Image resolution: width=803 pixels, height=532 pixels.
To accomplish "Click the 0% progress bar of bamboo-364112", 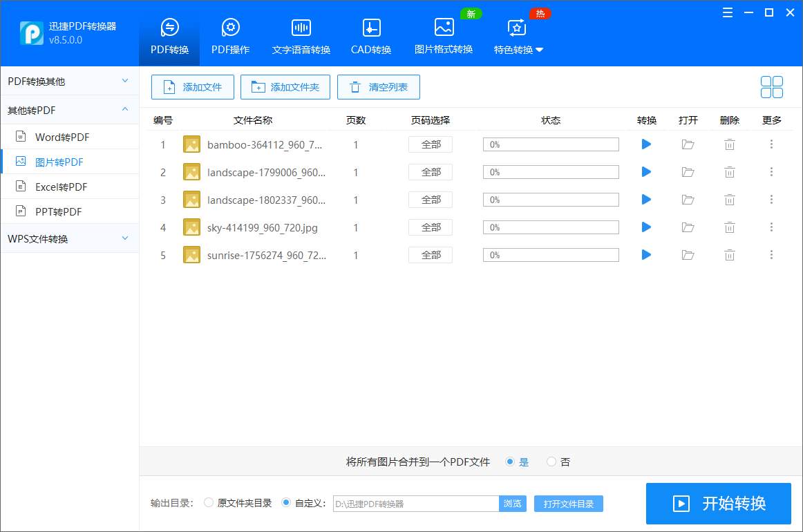I will click(x=551, y=144).
